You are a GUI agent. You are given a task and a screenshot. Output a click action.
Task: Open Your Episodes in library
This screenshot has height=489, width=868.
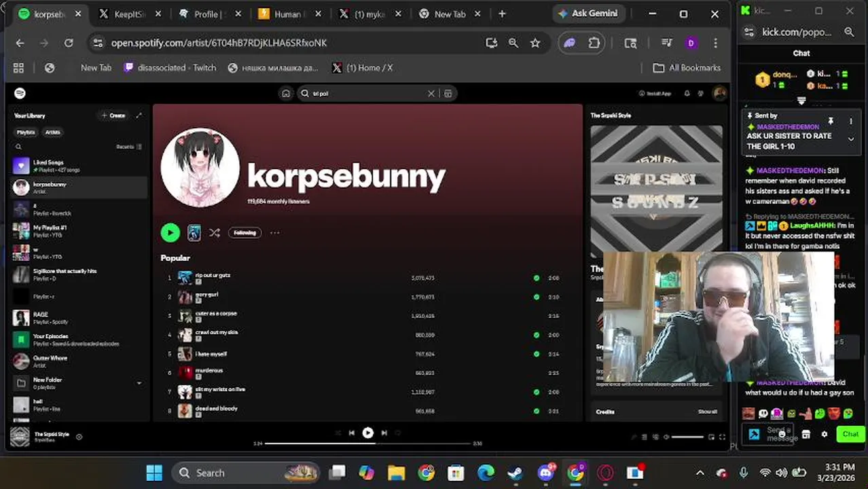[x=79, y=340]
